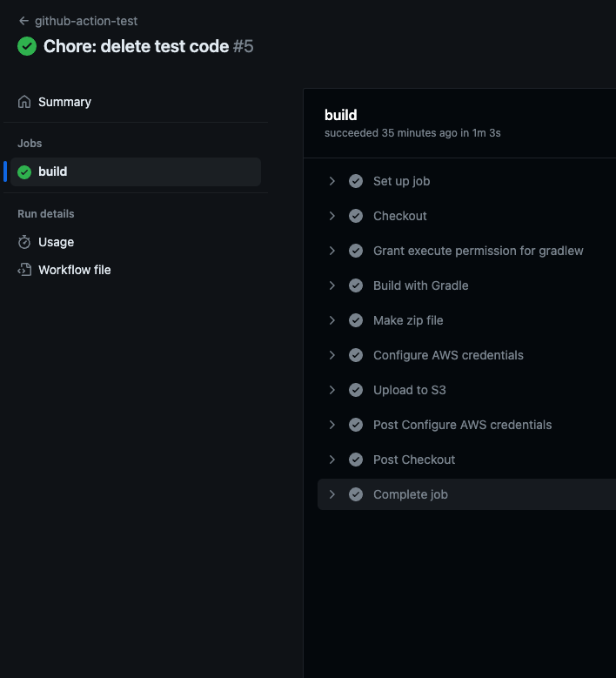Viewport: 616px width, 678px height.
Task: Click the Post Configure AWS credentials label
Action: [x=463, y=425]
